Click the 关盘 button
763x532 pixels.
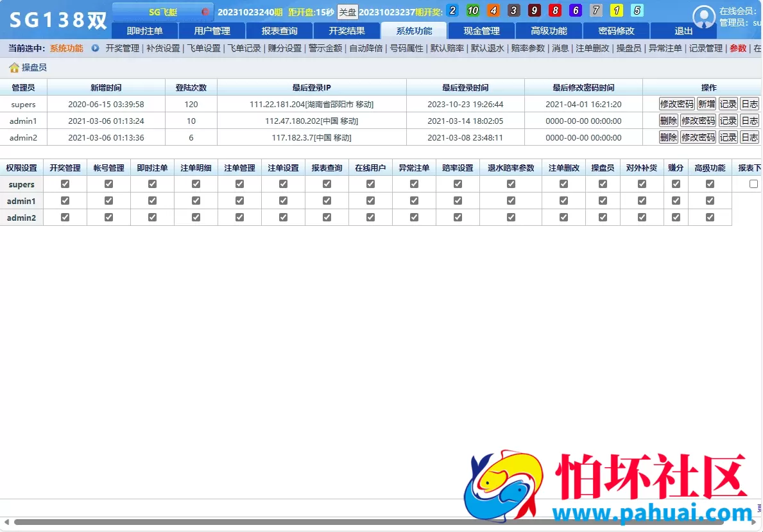pyautogui.click(x=347, y=12)
